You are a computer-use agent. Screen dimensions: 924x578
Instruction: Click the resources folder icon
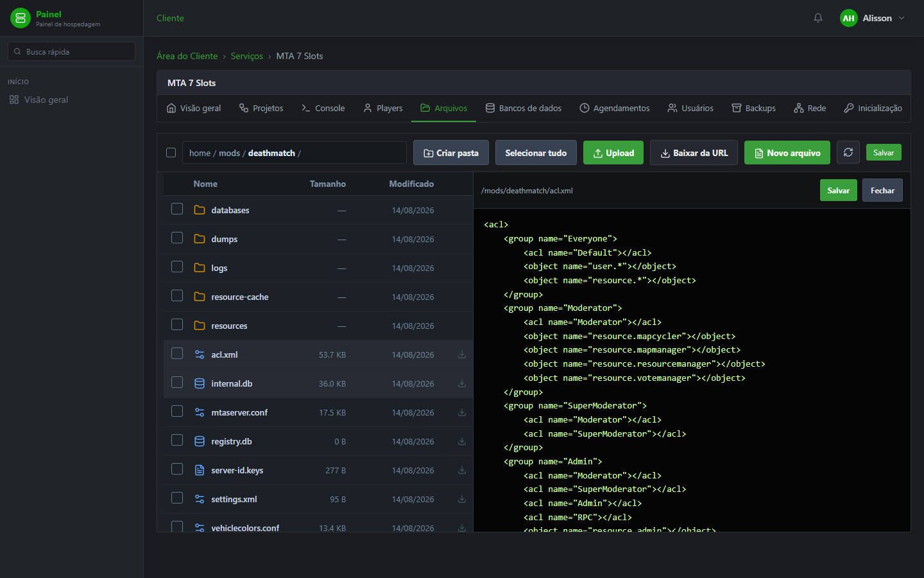coord(200,326)
